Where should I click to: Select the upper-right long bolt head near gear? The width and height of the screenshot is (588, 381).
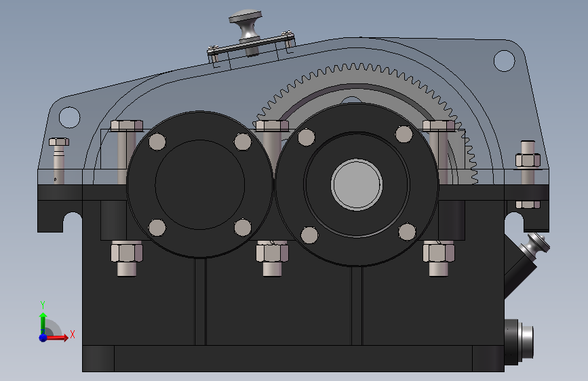click(439, 125)
